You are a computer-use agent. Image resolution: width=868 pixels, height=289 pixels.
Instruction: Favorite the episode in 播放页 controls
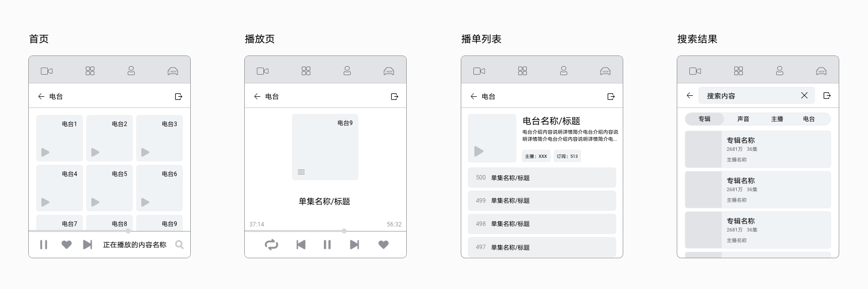click(x=384, y=245)
